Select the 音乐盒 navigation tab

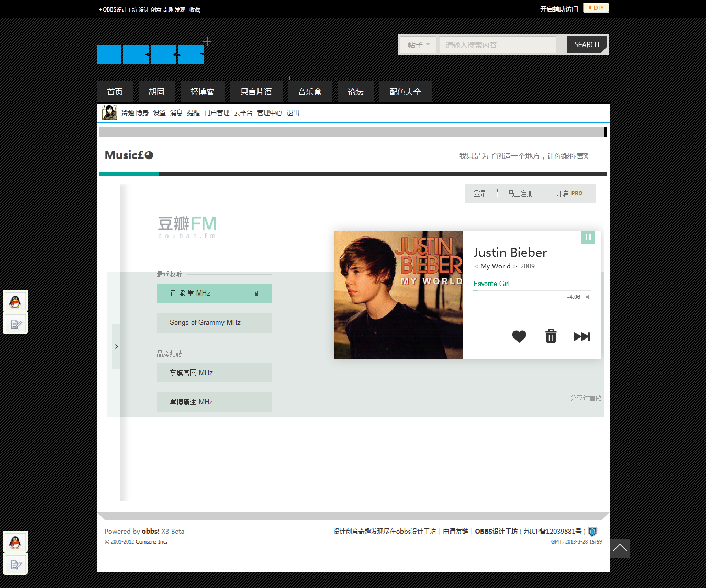point(310,92)
